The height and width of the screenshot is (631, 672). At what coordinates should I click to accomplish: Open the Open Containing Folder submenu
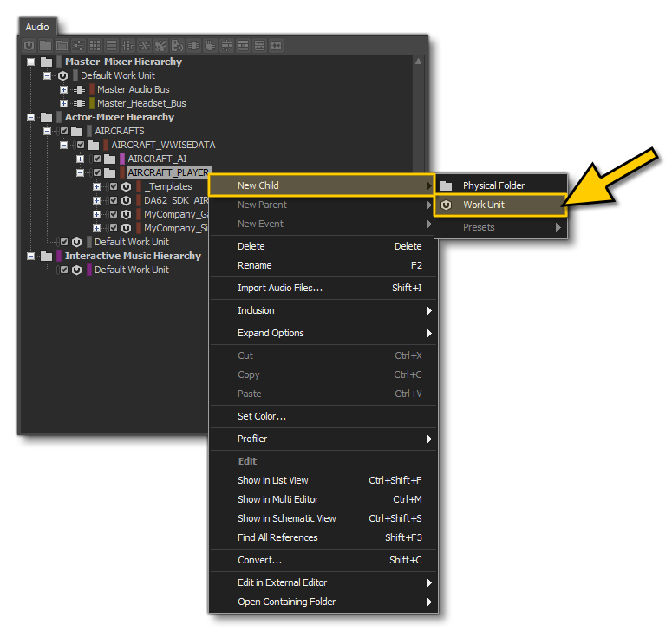coord(323,602)
